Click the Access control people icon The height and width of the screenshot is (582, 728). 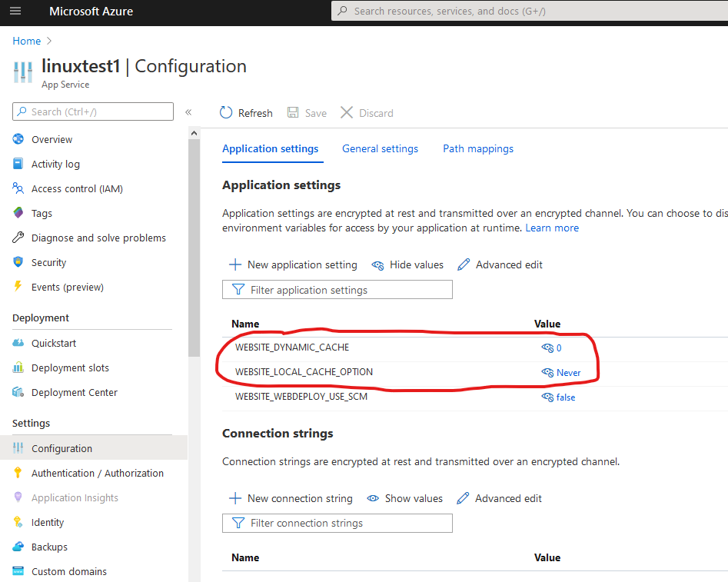18,188
